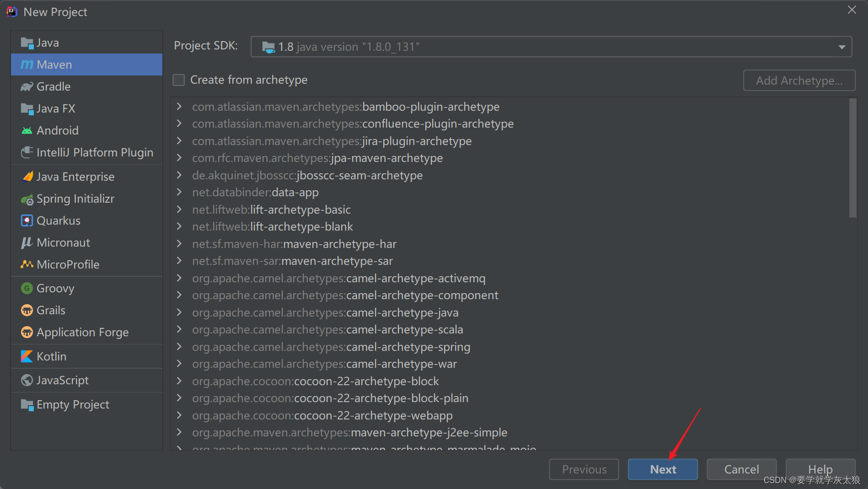The height and width of the screenshot is (489, 868).
Task: Select maven-archetype-j2ee-simple row
Action: click(x=510, y=432)
